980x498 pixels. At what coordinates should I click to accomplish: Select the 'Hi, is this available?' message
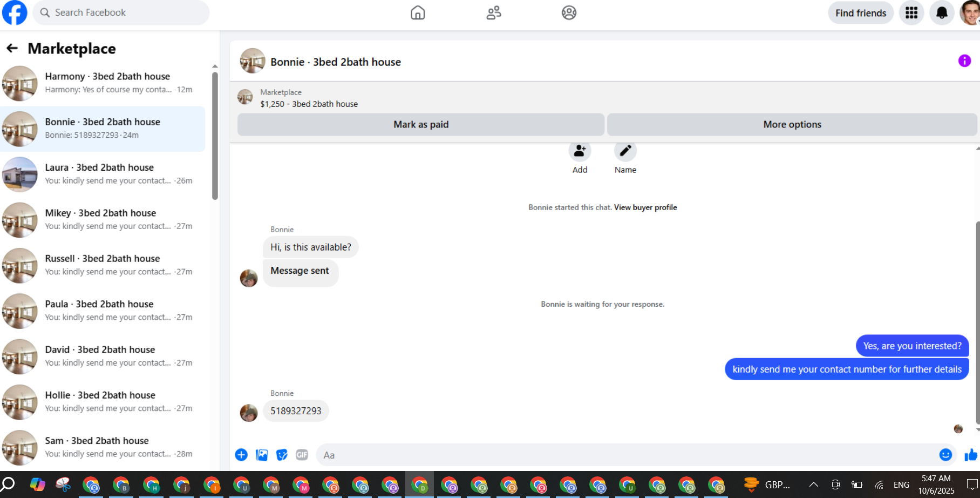[x=311, y=247]
